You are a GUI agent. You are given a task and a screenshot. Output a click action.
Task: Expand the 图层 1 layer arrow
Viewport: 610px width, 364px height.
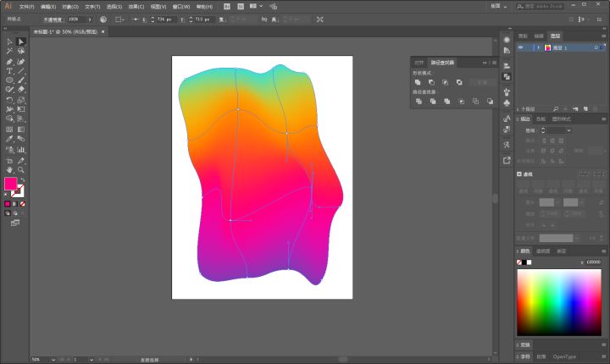click(x=537, y=47)
